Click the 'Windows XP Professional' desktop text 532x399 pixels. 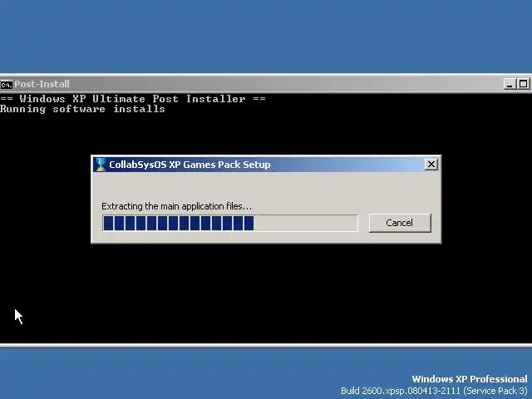470,379
